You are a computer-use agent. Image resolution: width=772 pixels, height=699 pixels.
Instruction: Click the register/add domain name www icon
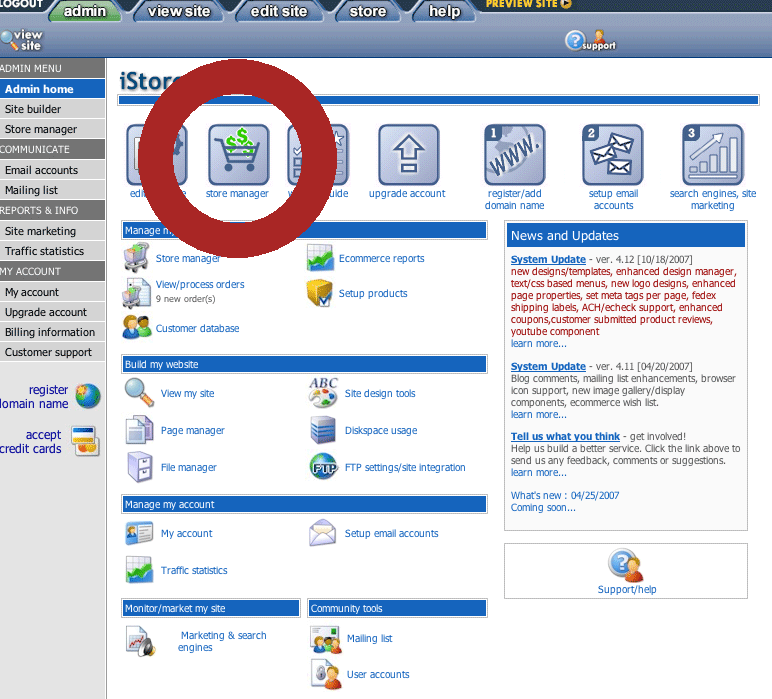click(x=515, y=155)
